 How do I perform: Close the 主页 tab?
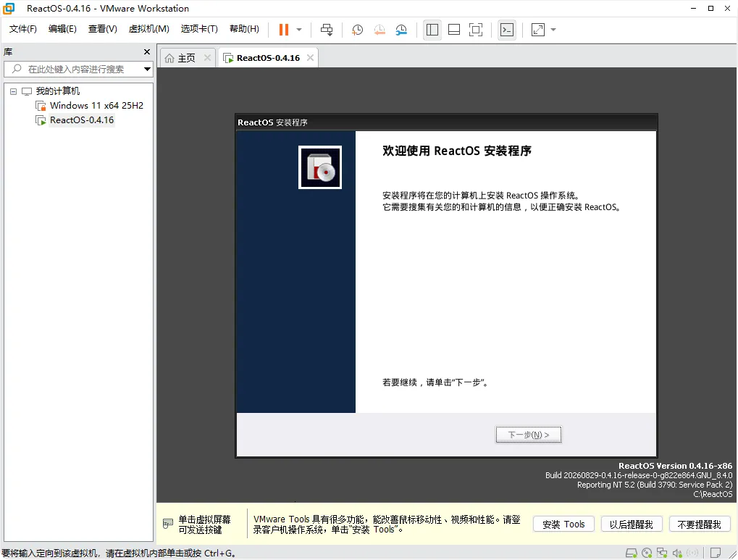[207, 57]
